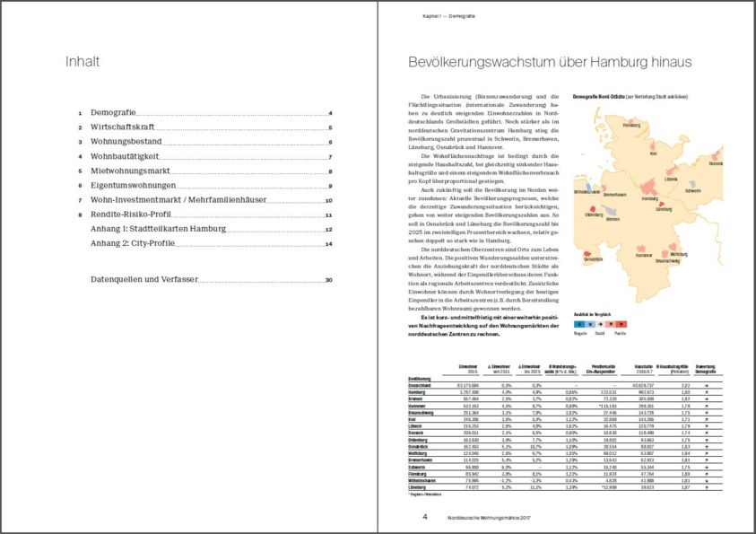Click the Oldenburg row name in the table

418,440
